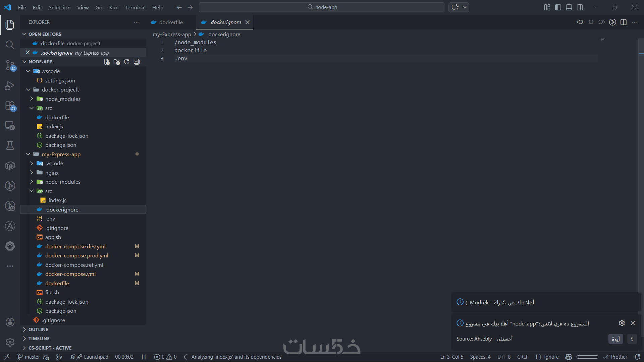Screen dimensions: 644x362
Task: Open the Terminal menu
Action: tap(135, 7)
